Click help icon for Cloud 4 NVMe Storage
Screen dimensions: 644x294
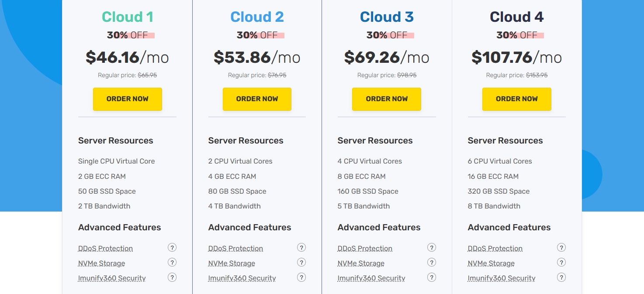pos(561,263)
